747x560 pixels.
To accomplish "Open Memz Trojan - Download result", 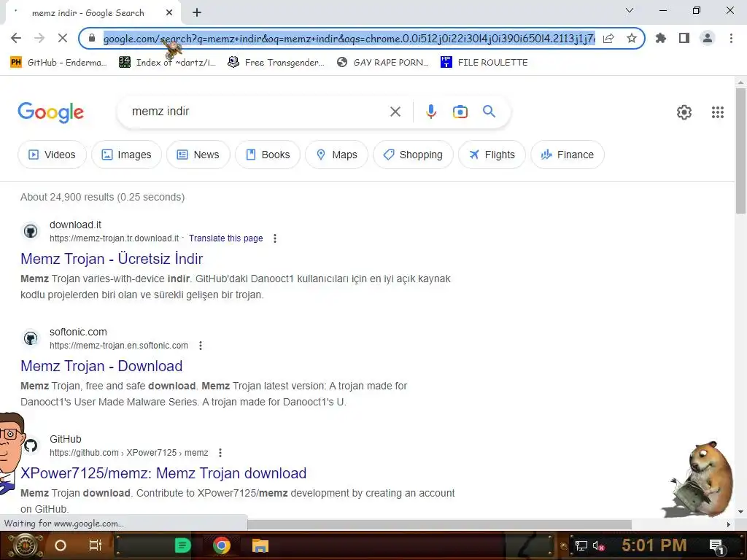I will [101, 366].
